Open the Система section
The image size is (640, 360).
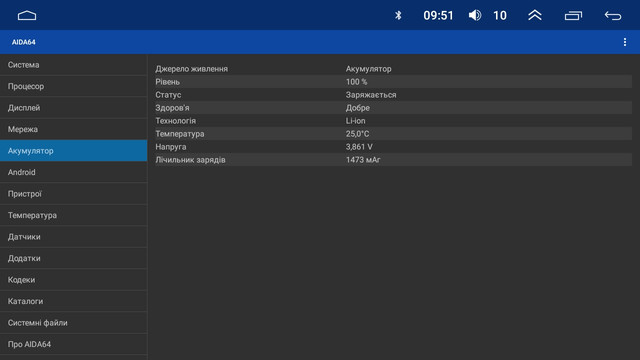click(x=73, y=65)
